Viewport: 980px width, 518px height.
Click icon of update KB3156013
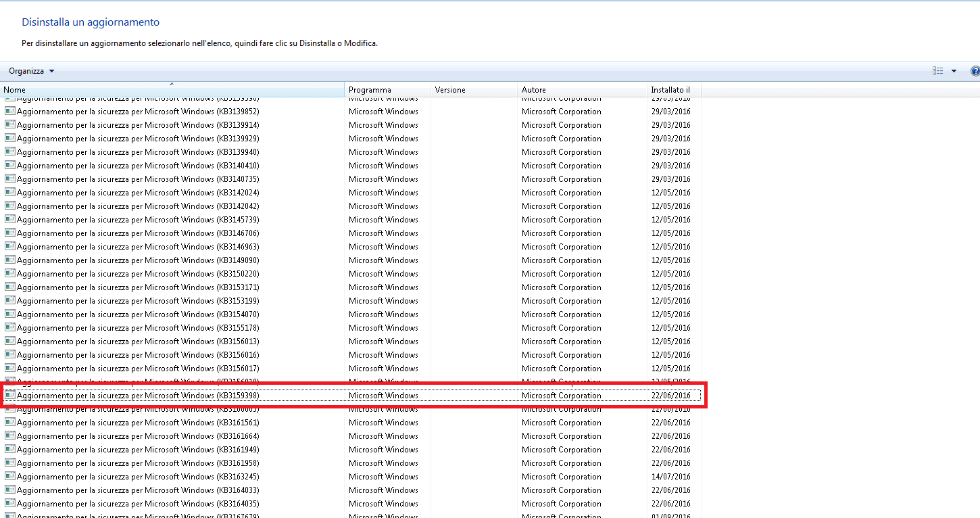[x=10, y=342]
